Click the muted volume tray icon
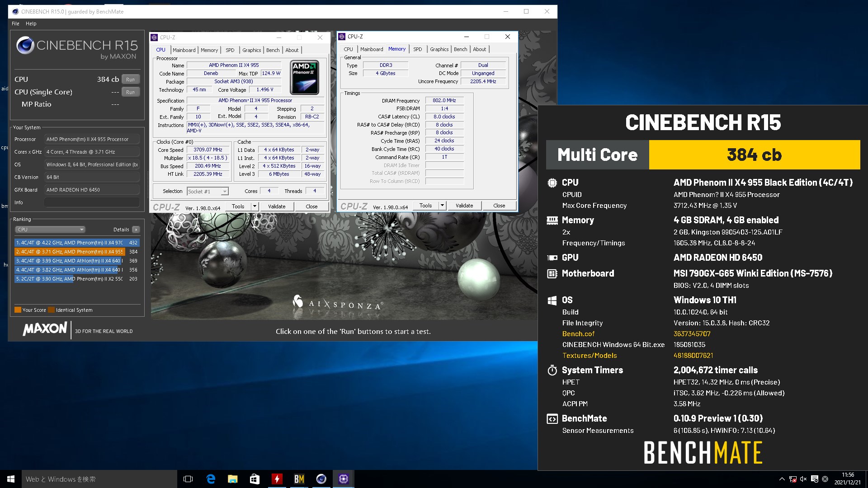This screenshot has height=488, width=868. point(803,479)
